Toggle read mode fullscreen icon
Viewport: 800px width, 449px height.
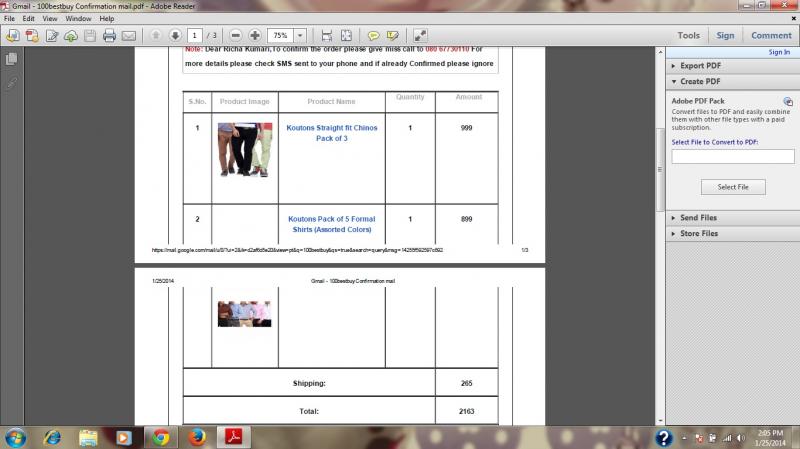pyautogui.click(x=420, y=35)
